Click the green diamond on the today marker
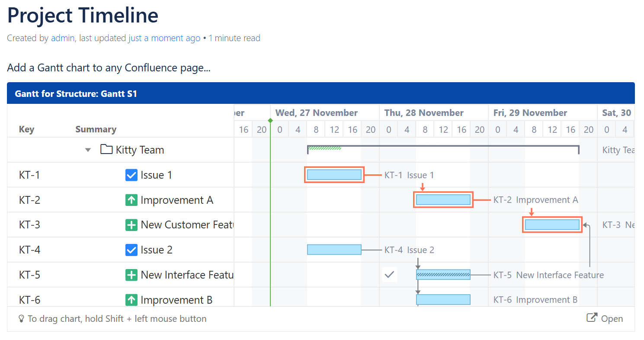The width and height of the screenshot is (644, 340). (x=270, y=121)
